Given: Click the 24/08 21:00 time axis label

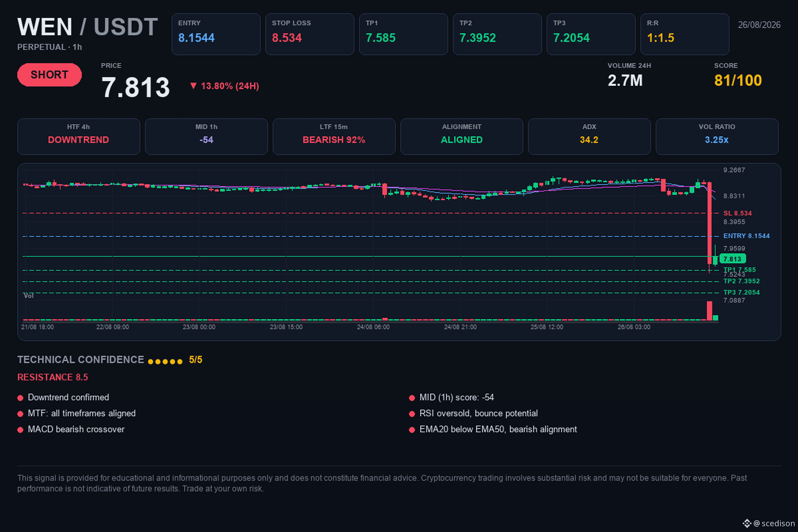Looking at the screenshot, I should pyautogui.click(x=460, y=327).
